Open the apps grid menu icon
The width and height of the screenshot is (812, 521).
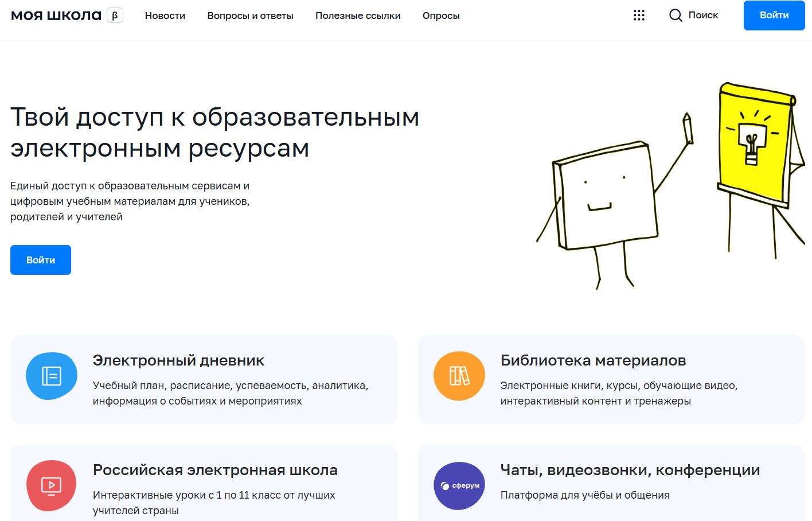click(x=639, y=15)
